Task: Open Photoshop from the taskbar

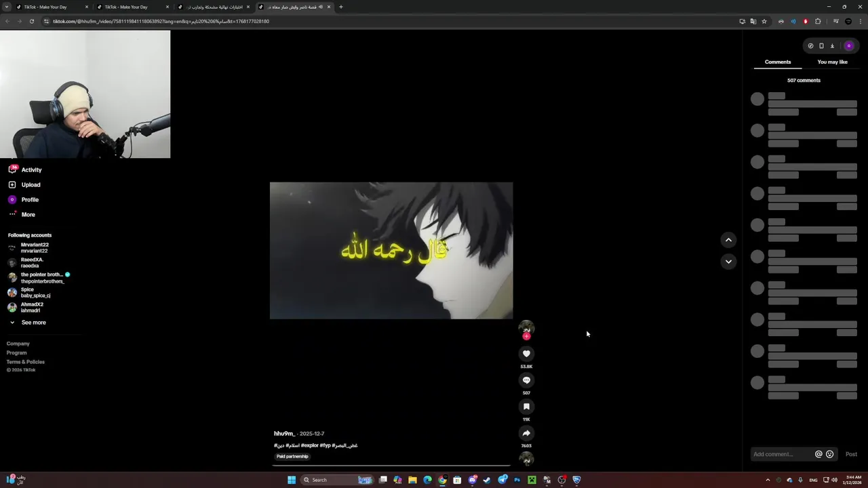Action: [x=517, y=480]
